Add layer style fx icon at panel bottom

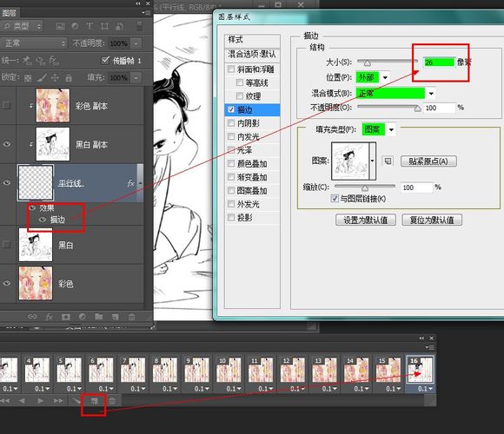(x=50, y=317)
